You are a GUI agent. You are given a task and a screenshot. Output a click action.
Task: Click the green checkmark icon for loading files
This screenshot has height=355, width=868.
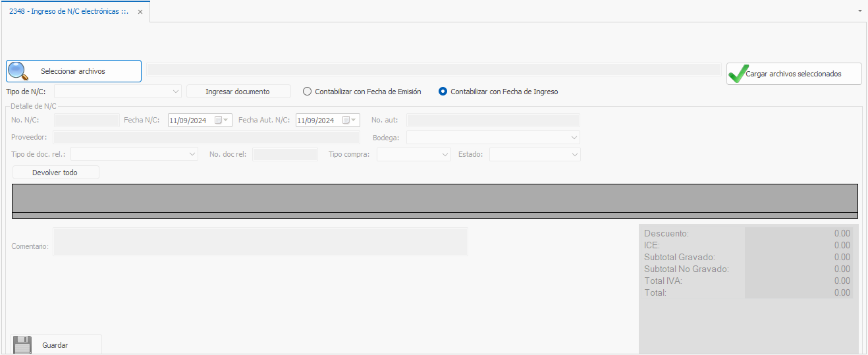tap(738, 74)
